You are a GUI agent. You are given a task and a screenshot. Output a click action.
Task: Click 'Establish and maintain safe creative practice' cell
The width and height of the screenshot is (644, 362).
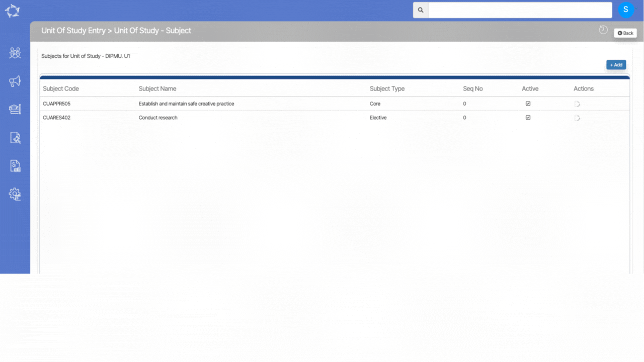[187, 104]
